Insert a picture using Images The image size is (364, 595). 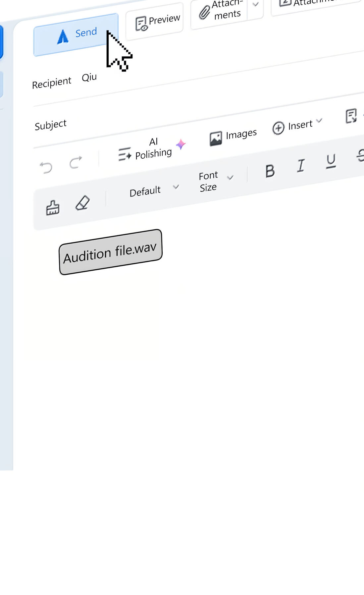233,136
